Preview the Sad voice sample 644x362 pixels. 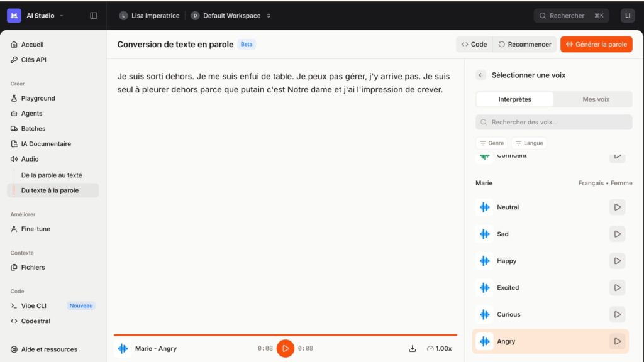click(617, 234)
